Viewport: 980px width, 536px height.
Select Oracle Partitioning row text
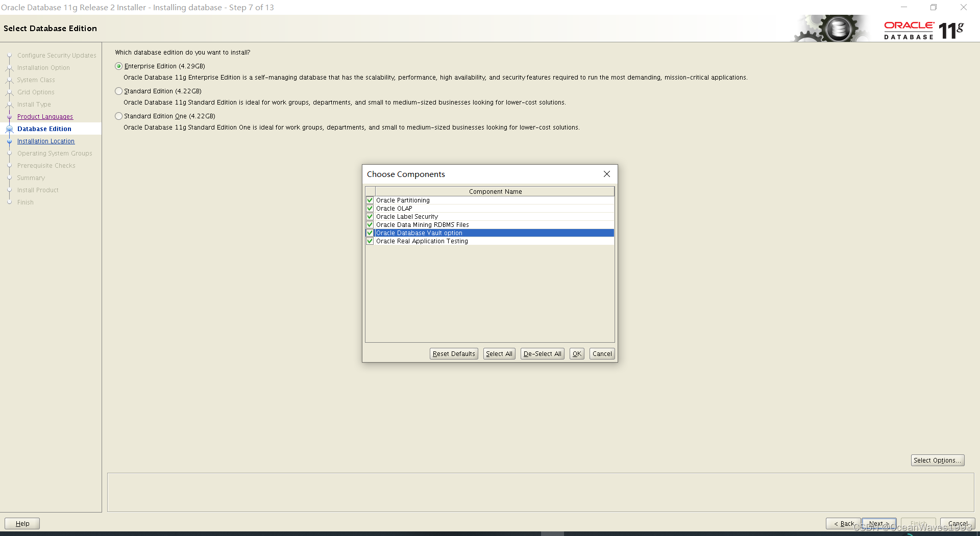403,200
